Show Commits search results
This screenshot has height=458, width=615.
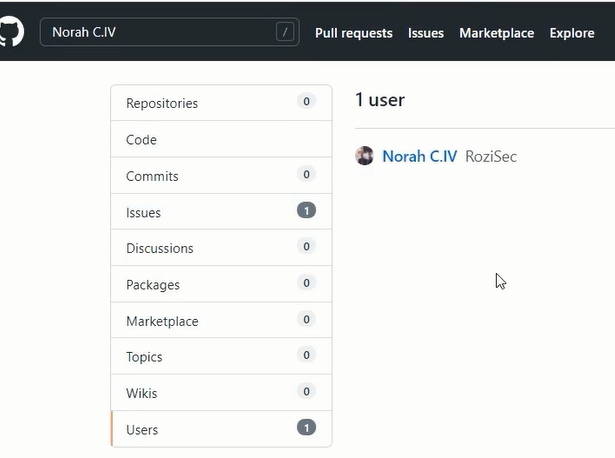(x=222, y=176)
